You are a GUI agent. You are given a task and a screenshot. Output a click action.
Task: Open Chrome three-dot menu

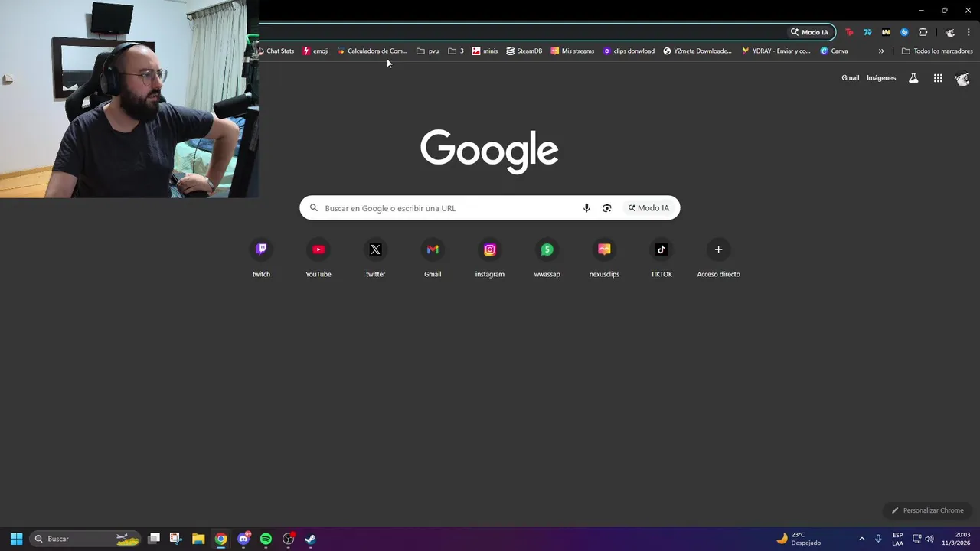[x=969, y=32]
